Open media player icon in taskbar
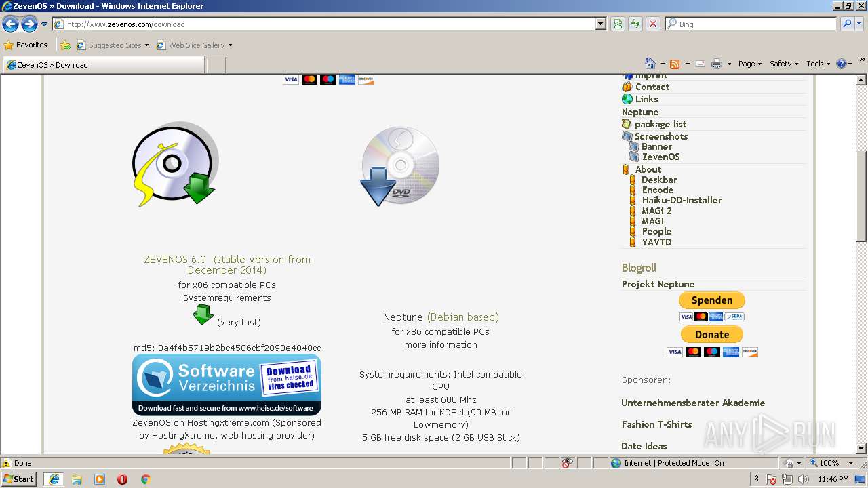This screenshot has height=488, width=868. click(x=100, y=479)
